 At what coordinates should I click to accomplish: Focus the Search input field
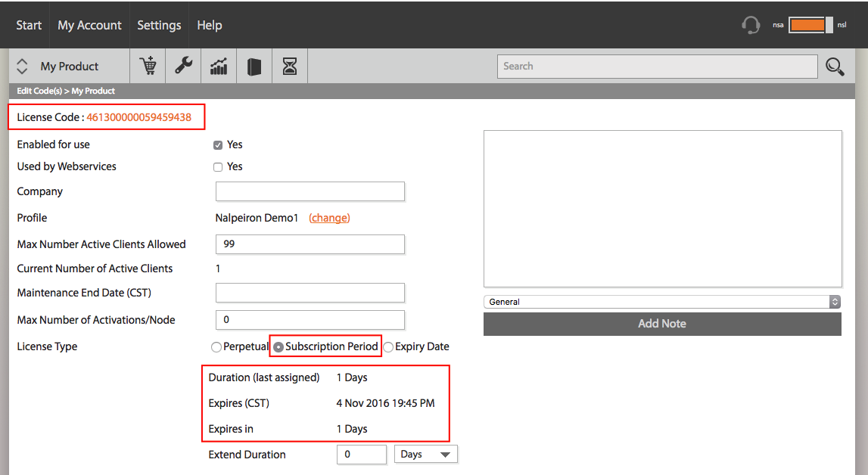point(657,67)
